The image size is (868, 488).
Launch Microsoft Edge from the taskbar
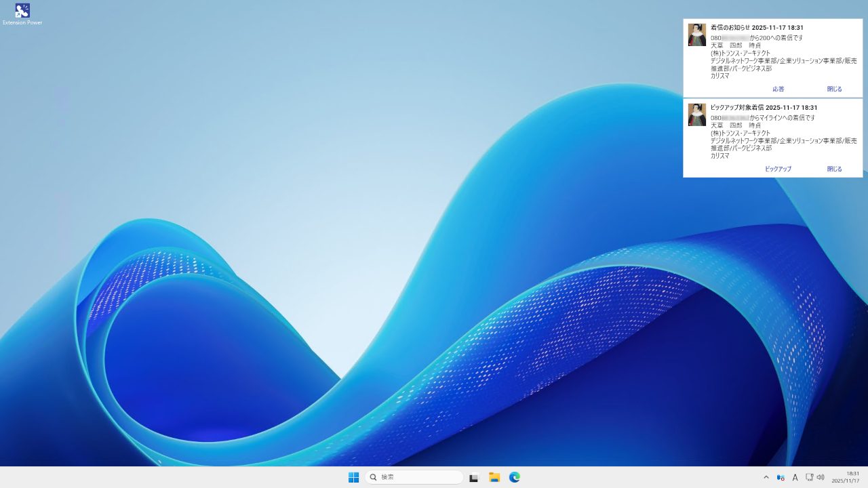tap(515, 476)
